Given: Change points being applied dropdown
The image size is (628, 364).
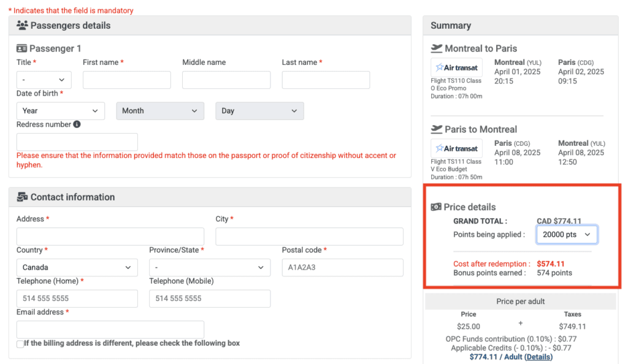Looking at the screenshot, I should coord(567,235).
